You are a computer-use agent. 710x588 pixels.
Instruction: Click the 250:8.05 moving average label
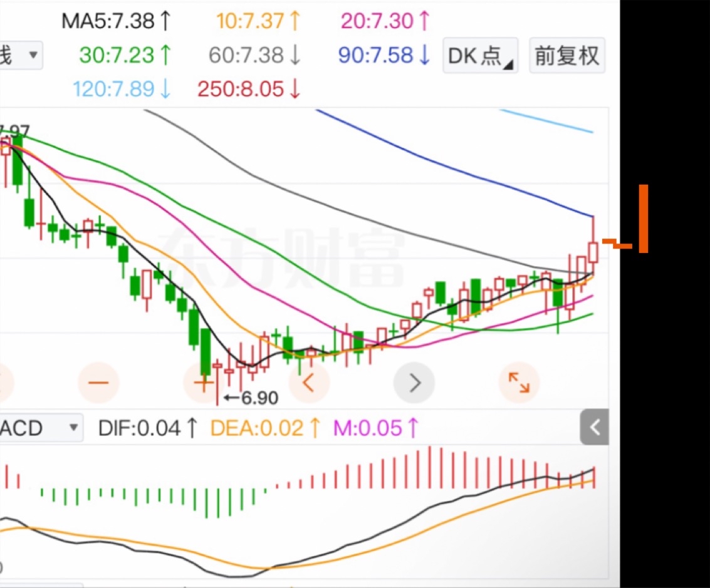tap(249, 89)
